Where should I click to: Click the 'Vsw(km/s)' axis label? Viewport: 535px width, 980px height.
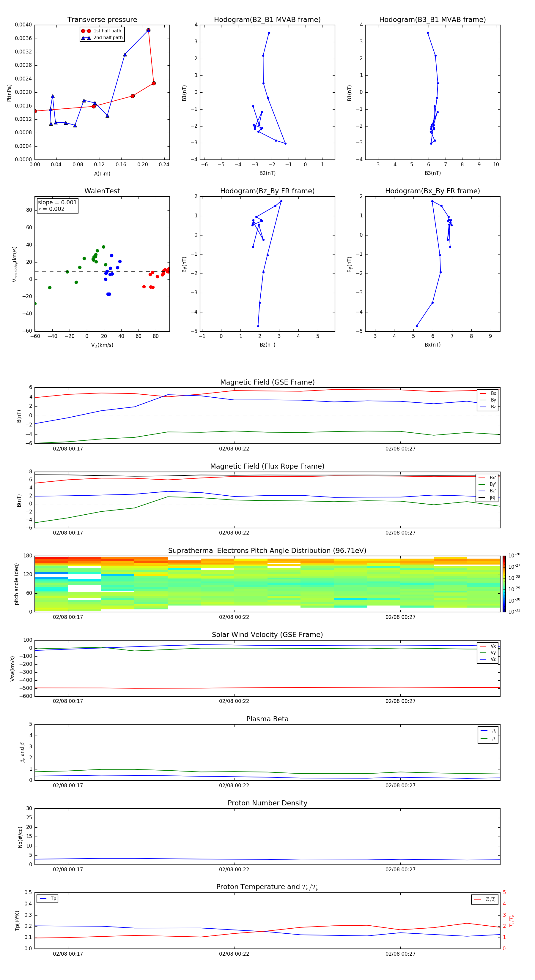[12, 668]
